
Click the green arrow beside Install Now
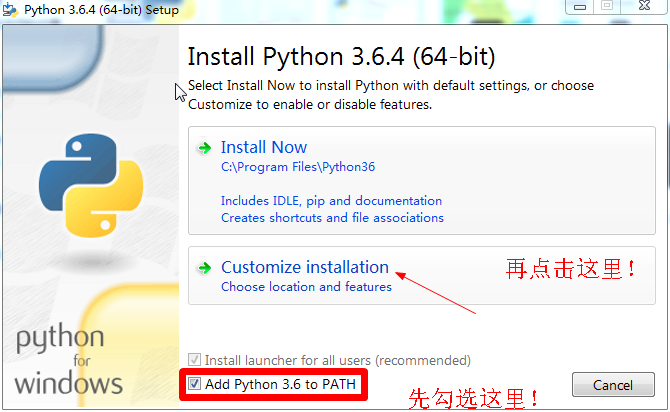pyautogui.click(x=204, y=148)
